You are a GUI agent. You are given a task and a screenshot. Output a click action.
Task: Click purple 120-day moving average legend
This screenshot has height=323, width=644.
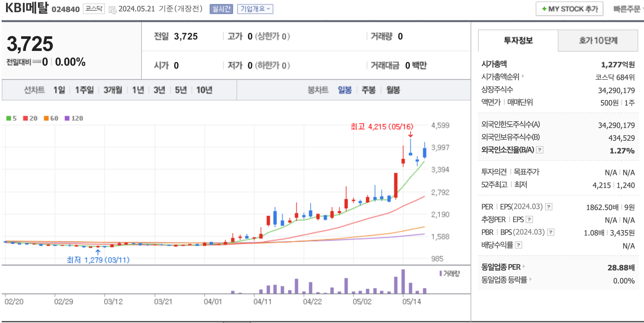[x=74, y=118]
